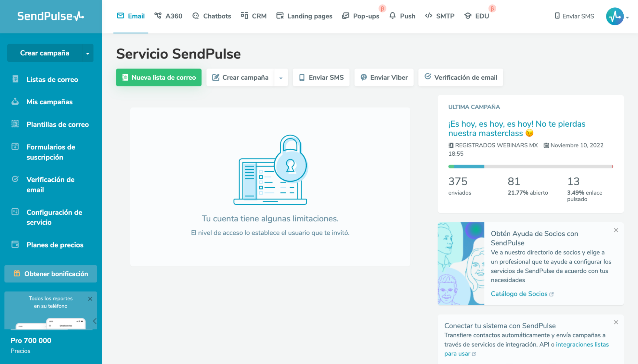Click the campaign statistics progress bar
Viewport: 638px width, 364px height.
(x=530, y=167)
